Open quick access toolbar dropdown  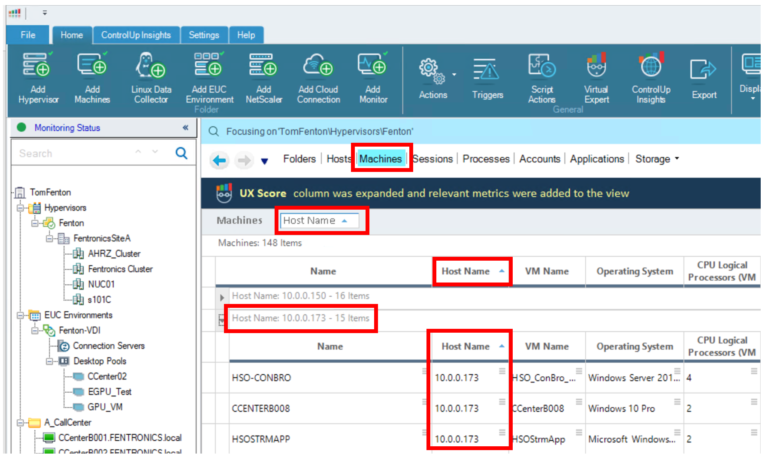[45, 13]
